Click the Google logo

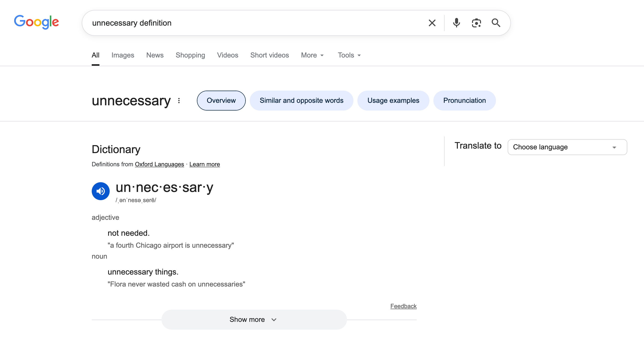[x=36, y=22]
